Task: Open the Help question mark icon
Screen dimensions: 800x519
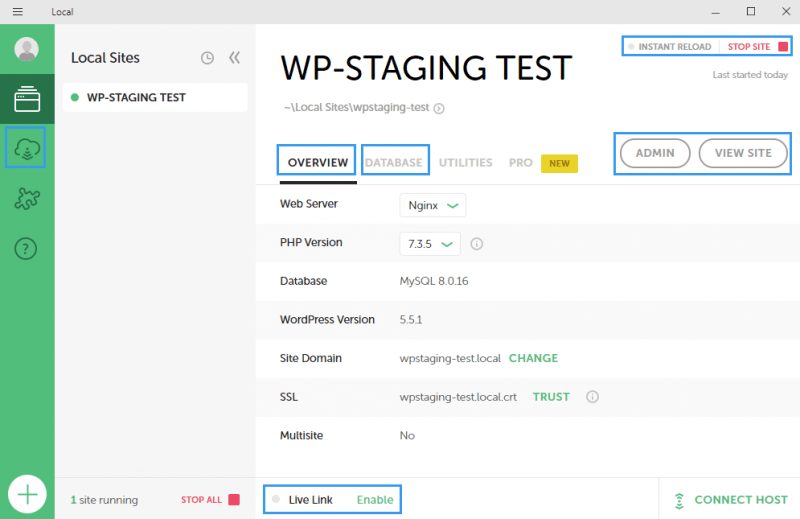Action: pyautogui.click(x=26, y=249)
